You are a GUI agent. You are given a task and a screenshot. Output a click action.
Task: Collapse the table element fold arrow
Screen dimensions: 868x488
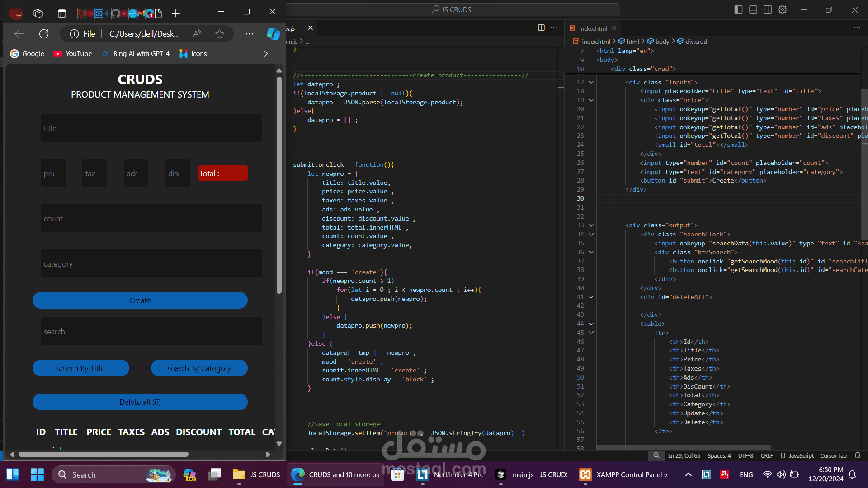[591, 324]
